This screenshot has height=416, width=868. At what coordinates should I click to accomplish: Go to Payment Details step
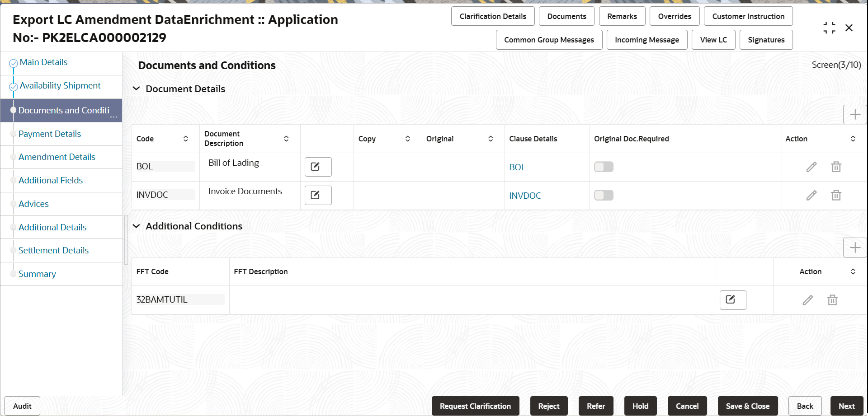pyautogui.click(x=50, y=134)
